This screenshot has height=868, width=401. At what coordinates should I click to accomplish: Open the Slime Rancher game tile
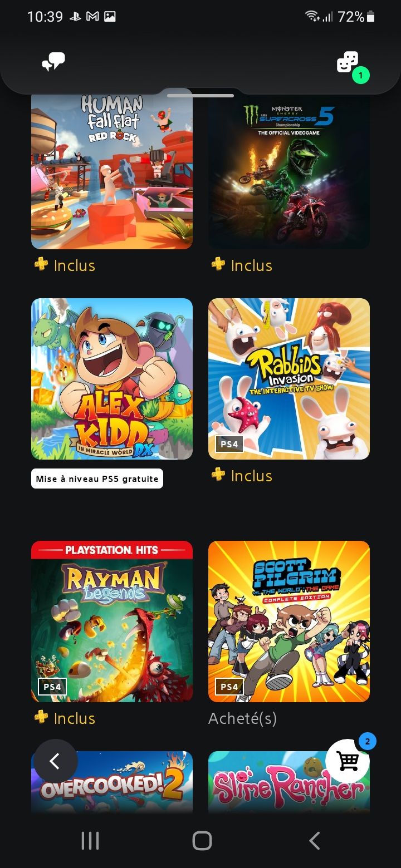click(289, 783)
